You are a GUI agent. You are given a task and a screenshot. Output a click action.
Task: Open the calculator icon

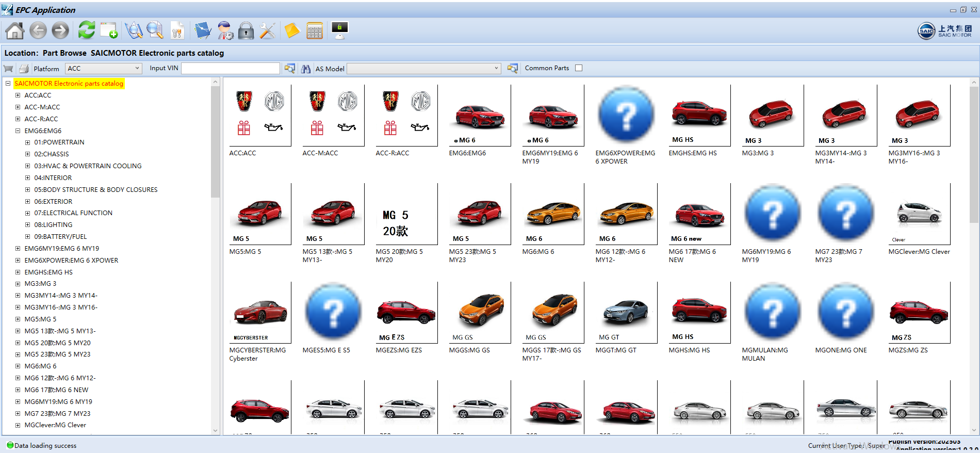click(x=314, y=30)
